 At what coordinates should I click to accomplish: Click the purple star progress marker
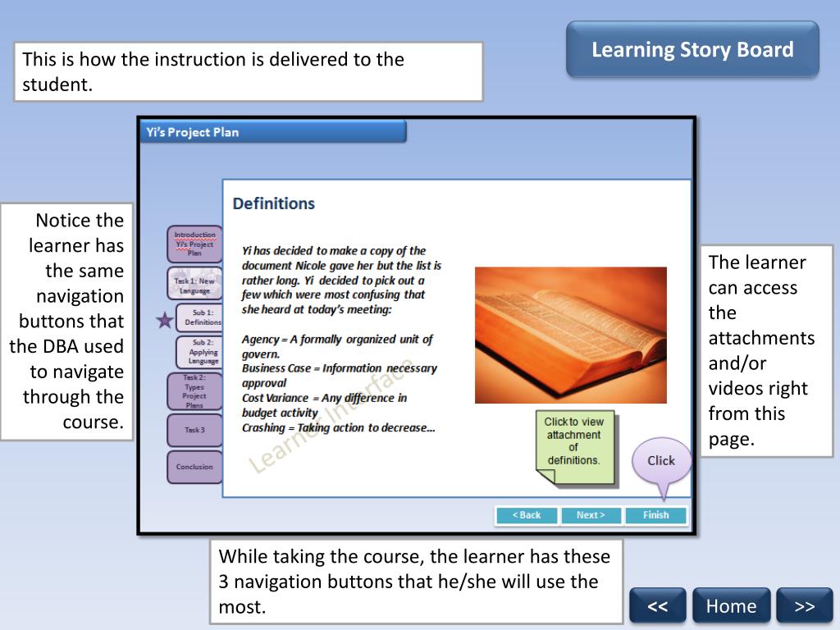tap(164, 320)
